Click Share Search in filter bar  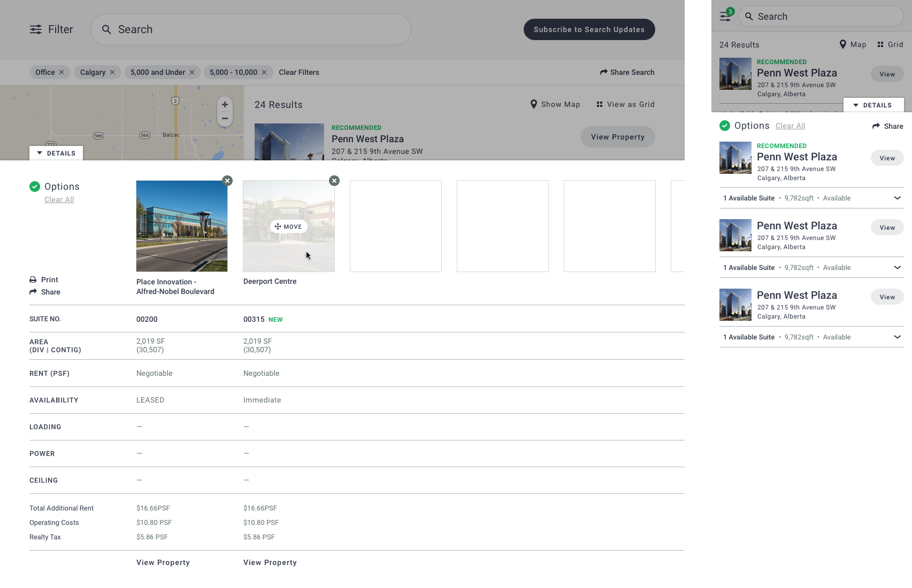pyautogui.click(x=627, y=72)
